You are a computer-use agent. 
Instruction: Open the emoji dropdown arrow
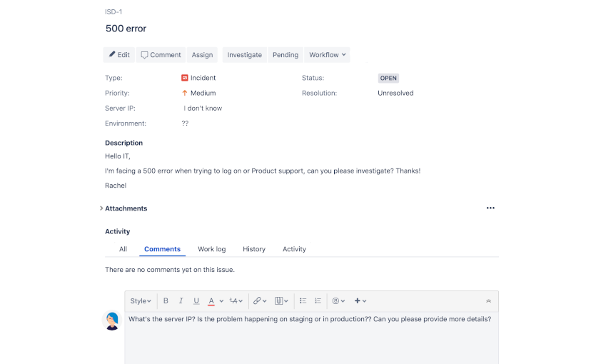pyautogui.click(x=343, y=300)
